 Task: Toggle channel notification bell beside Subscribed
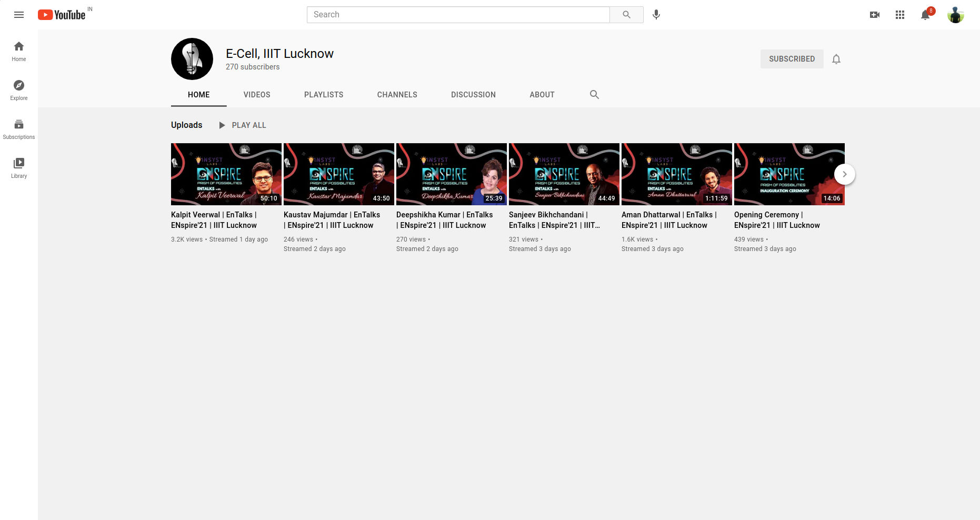click(836, 59)
